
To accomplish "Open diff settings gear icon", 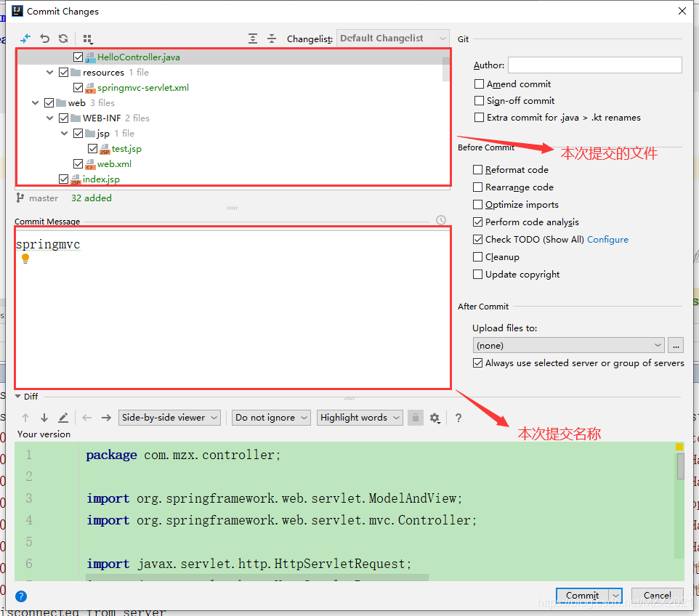I will point(435,418).
